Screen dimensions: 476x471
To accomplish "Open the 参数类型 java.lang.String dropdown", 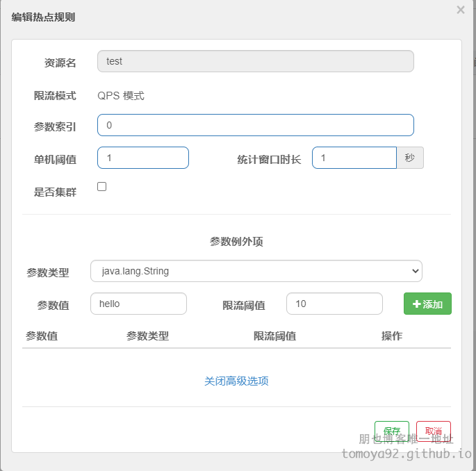I will [256, 271].
